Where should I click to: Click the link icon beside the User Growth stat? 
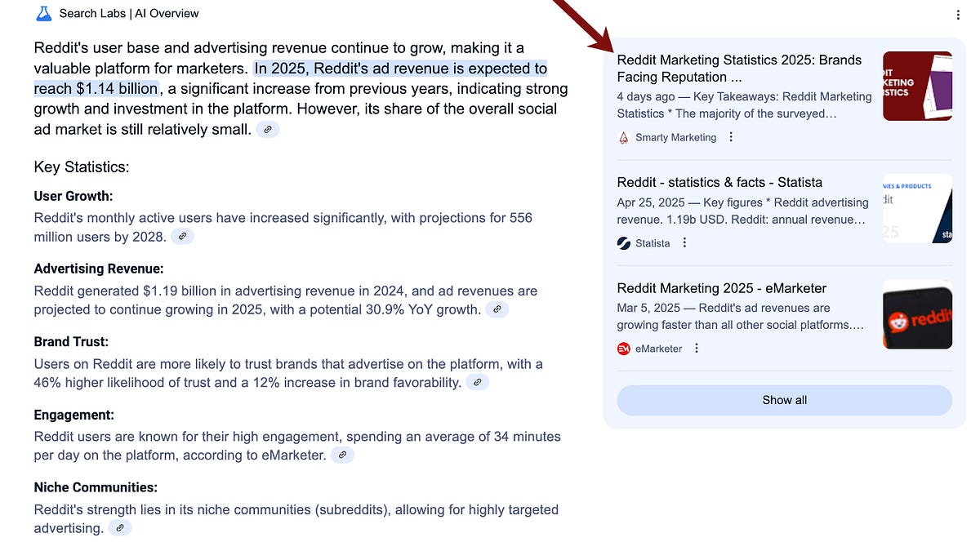click(x=182, y=236)
